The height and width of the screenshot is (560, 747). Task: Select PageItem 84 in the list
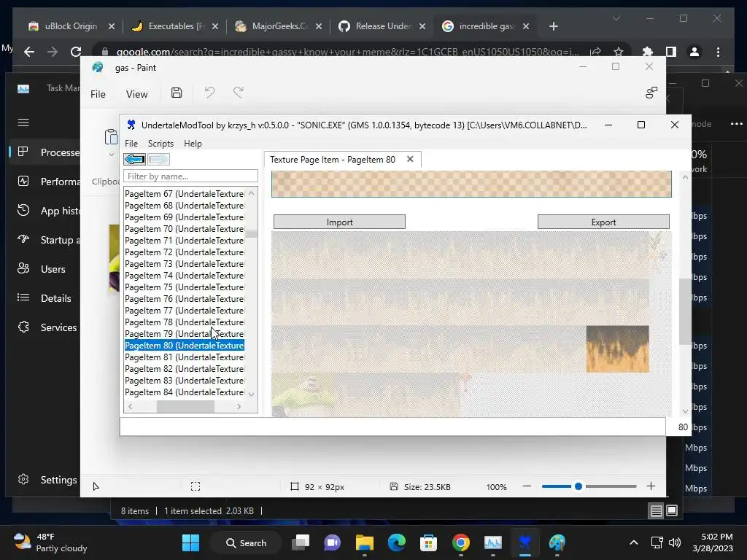tap(185, 392)
